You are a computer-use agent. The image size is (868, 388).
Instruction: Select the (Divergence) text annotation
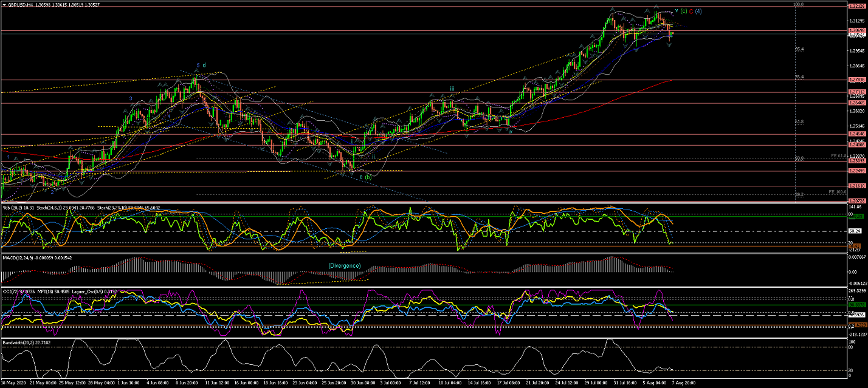(344, 266)
